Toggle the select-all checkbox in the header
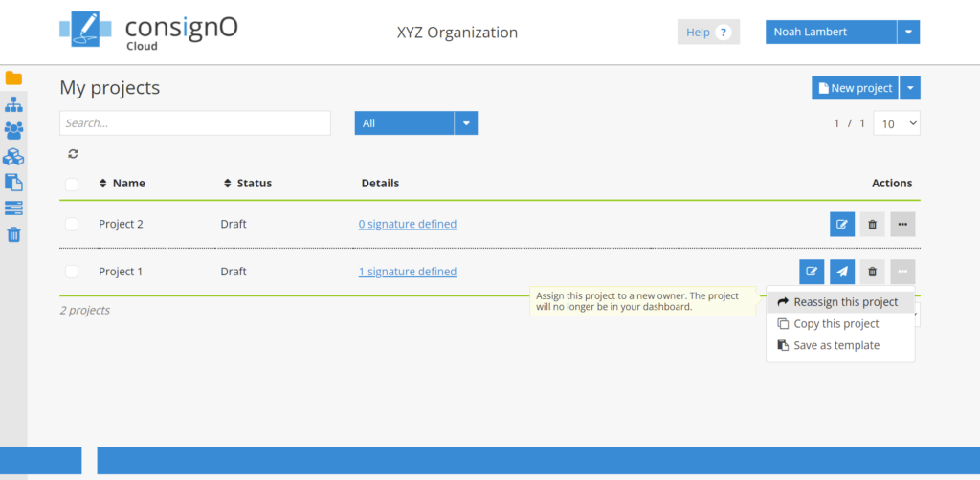Image resolution: width=980 pixels, height=480 pixels. point(72,184)
